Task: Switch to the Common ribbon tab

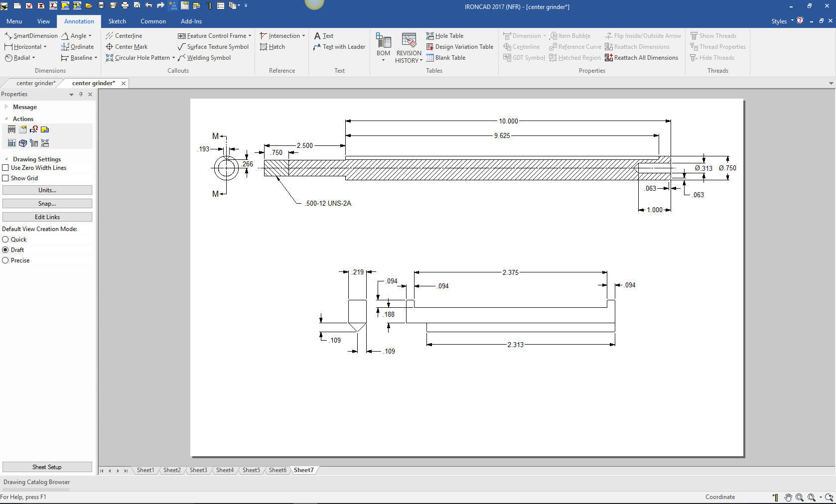Action: pos(153,21)
